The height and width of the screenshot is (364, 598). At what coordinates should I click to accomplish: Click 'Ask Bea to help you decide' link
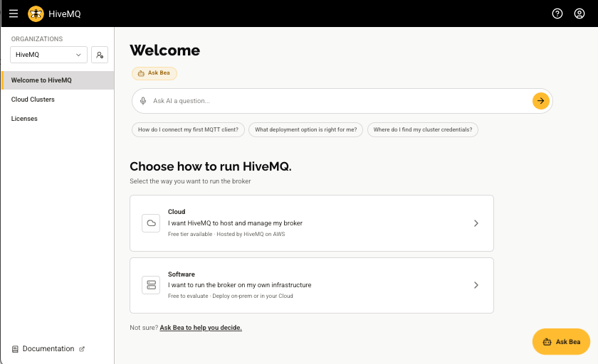pyautogui.click(x=201, y=328)
